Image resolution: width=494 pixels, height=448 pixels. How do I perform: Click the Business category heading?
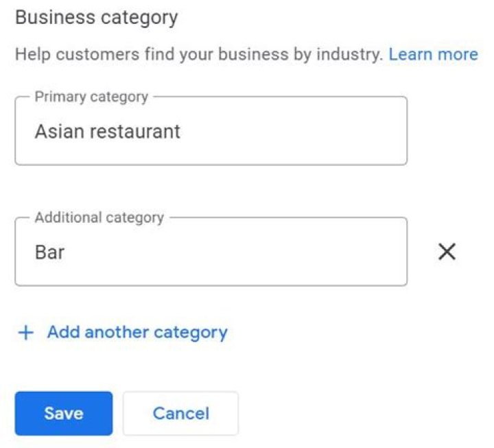coord(96,17)
